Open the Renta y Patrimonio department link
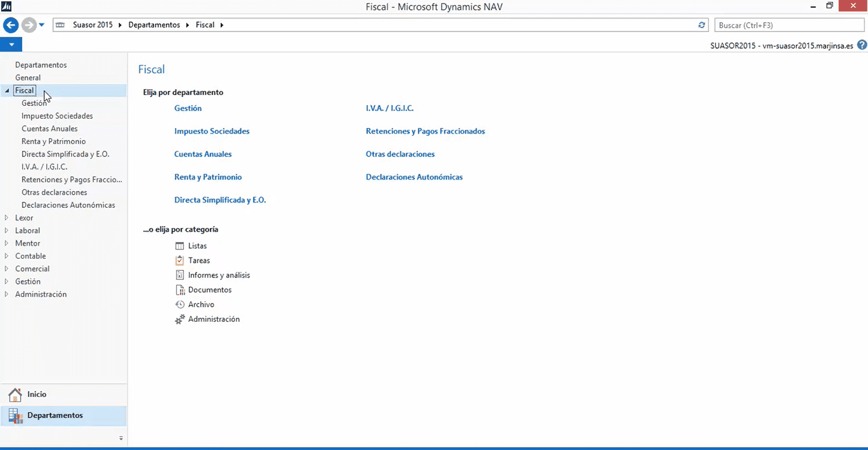 (208, 177)
